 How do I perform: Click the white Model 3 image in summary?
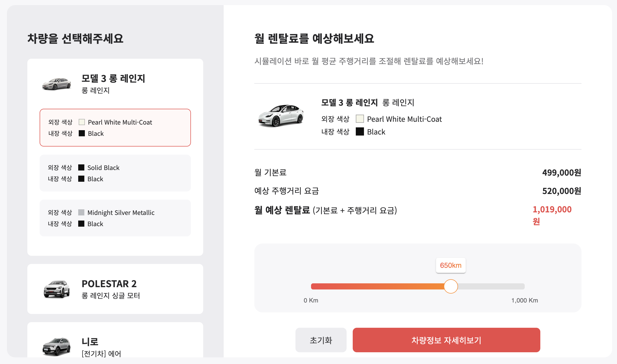tap(281, 115)
